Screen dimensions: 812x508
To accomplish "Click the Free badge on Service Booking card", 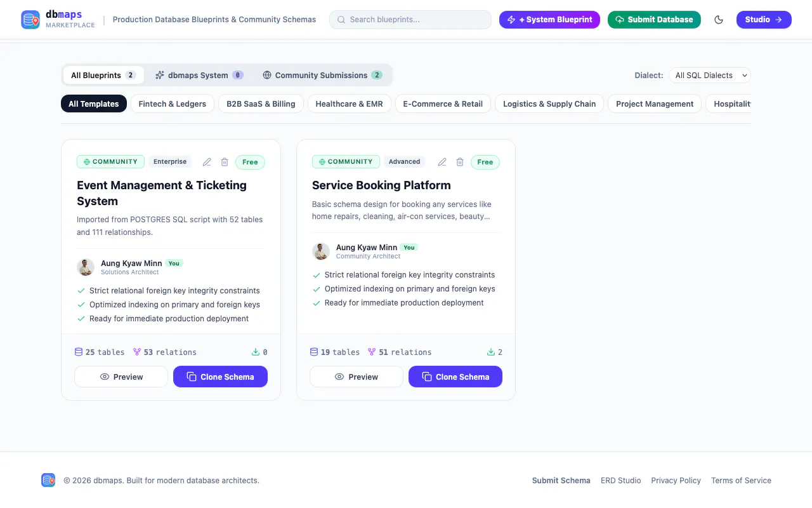I will click(485, 162).
